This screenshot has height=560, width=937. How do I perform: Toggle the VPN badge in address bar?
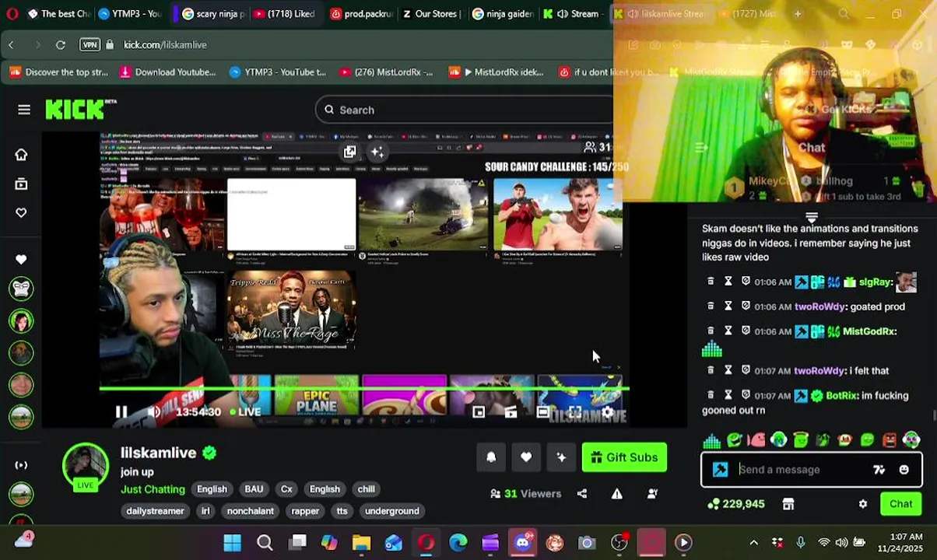tap(89, 45)
